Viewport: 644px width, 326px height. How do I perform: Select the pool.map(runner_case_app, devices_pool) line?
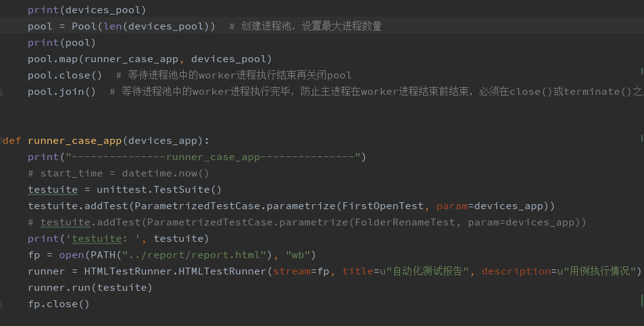[x=150, y=59]
